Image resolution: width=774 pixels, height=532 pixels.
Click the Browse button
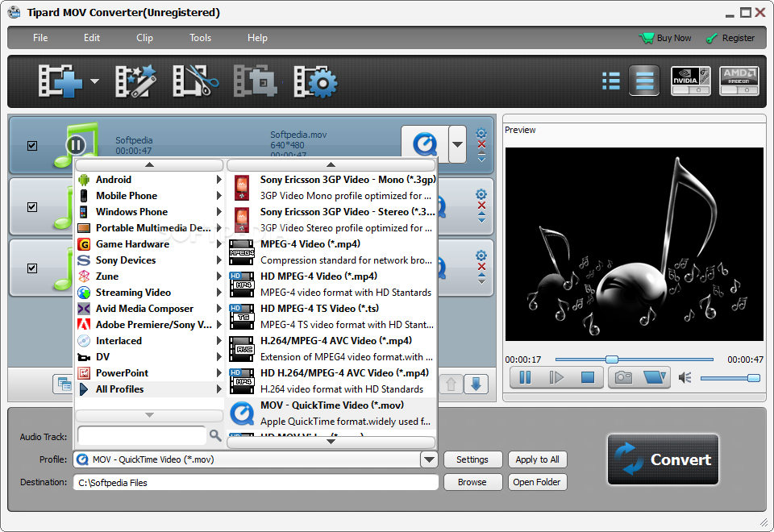[x=472, y=482]
